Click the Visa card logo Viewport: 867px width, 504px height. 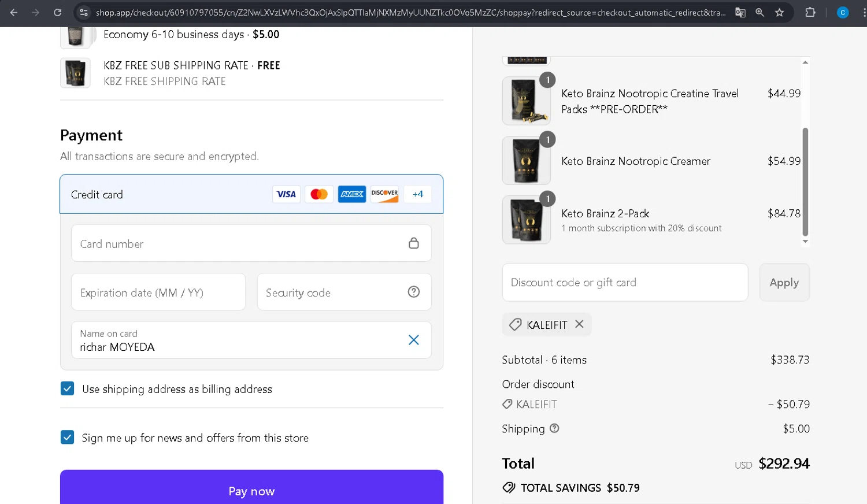point(286,194)
